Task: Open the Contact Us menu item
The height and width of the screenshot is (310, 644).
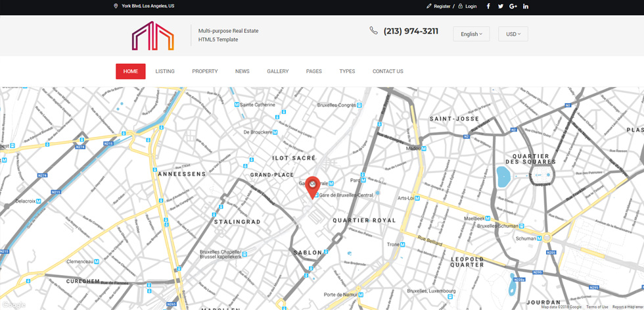Action: tap(388, 71)
